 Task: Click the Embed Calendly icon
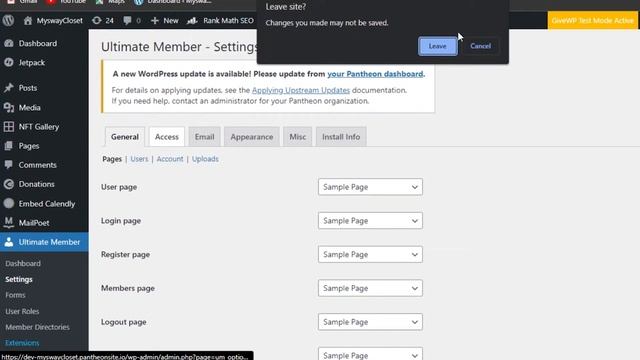[x=9, y=203]
